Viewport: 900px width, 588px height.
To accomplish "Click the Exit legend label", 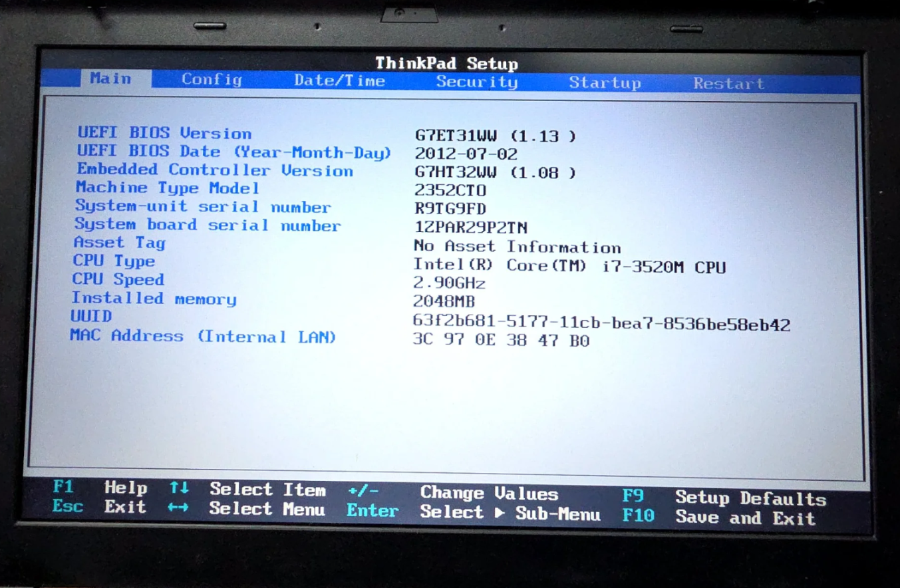I will 125,507.
